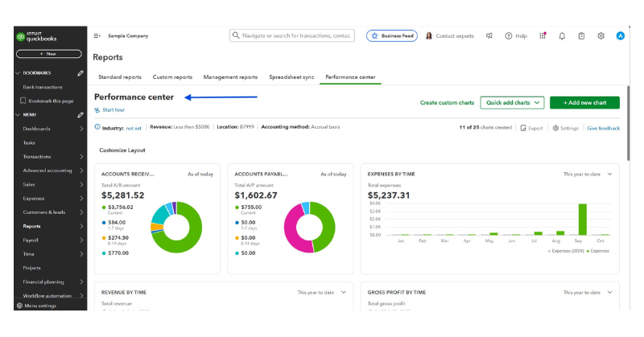
Task: Open the clipboard tasks icon in header
Action: click(581, 36)
